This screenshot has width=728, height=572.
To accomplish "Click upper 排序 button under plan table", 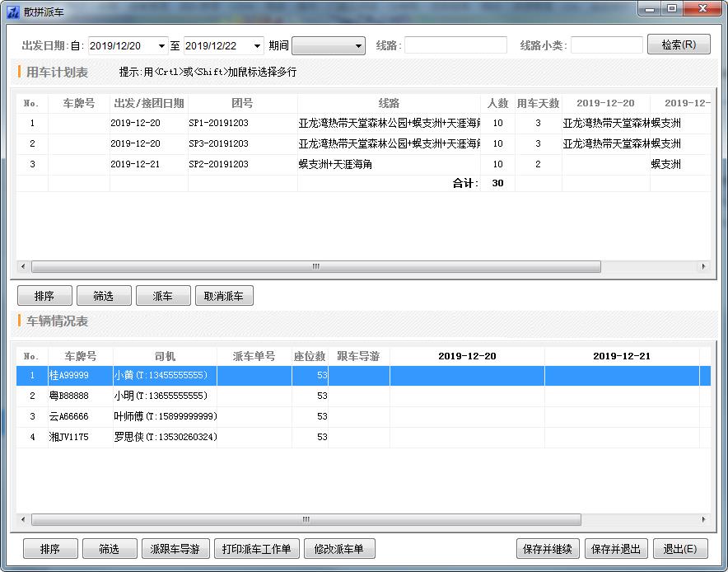I will 44,296.
